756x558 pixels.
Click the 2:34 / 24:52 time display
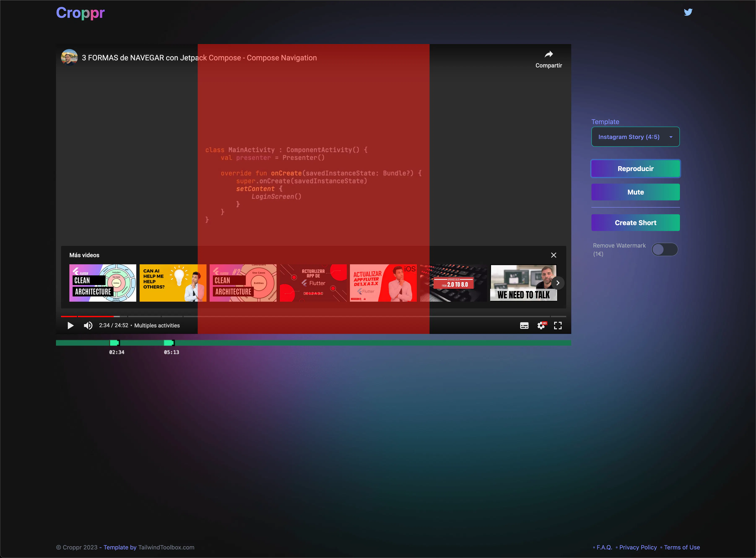point(113,325)
